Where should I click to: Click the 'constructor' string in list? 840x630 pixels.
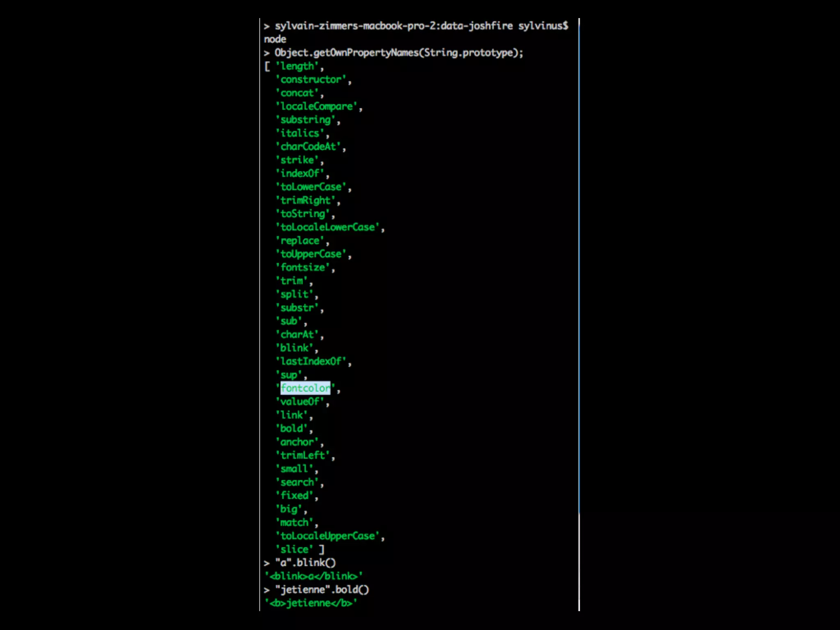(x=311, y=80)
